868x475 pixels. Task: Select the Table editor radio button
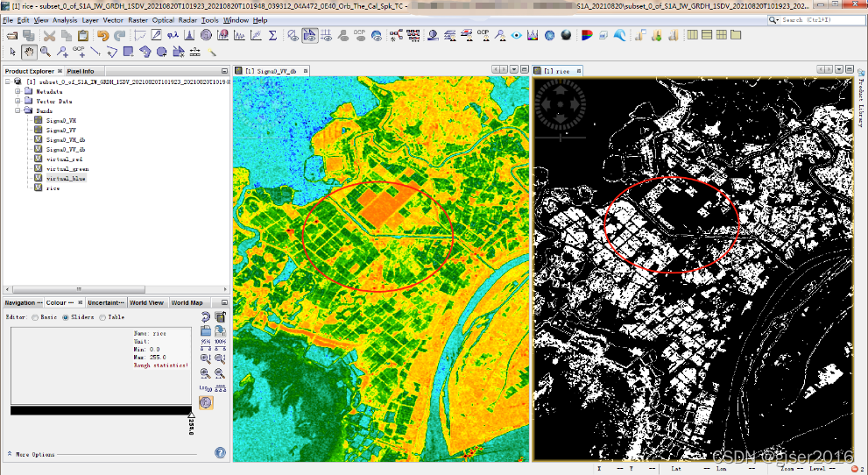pyautogui.click(x=102, y=318)
